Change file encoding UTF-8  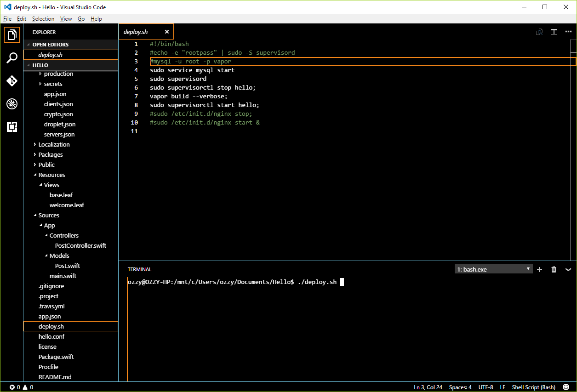[x=486, y=387]
